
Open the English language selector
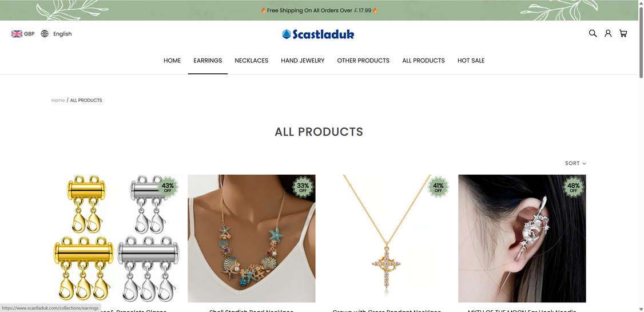pyautogui.click(x=62, y=34)
